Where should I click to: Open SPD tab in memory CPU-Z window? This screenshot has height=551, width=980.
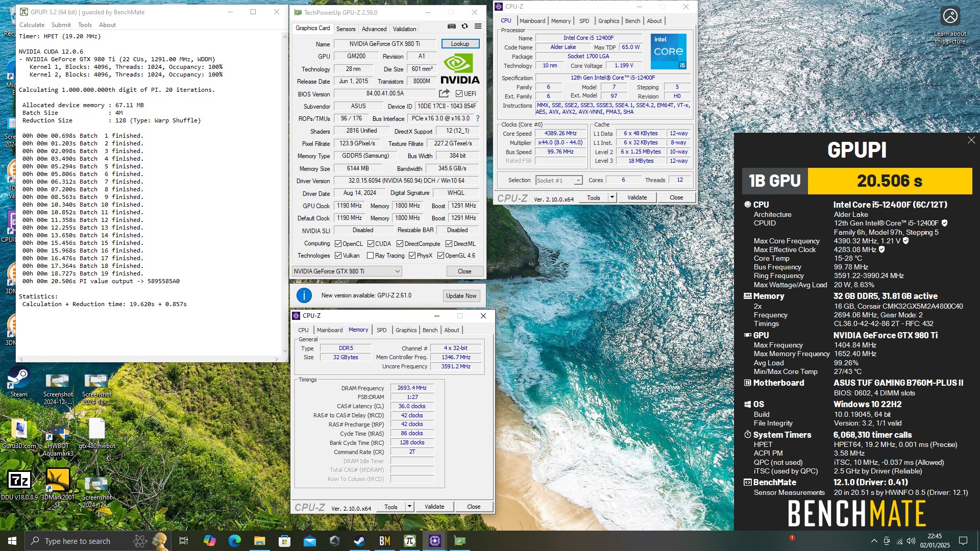tap(381, 330)
